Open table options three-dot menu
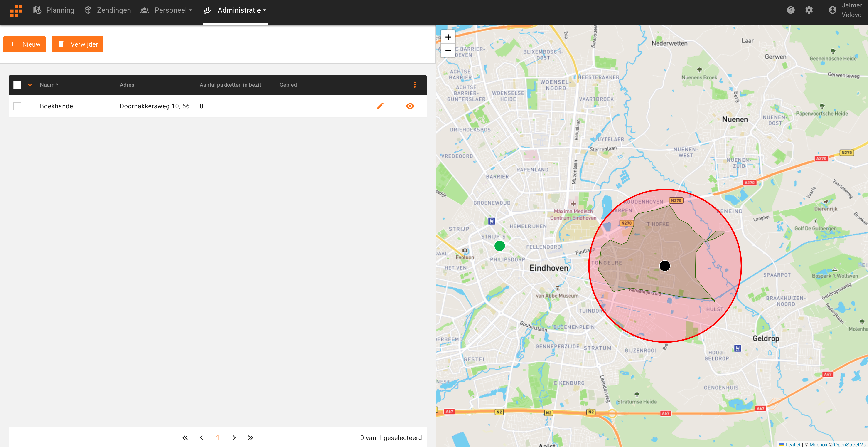Screen dimensions: 868x447 point(414,85)
